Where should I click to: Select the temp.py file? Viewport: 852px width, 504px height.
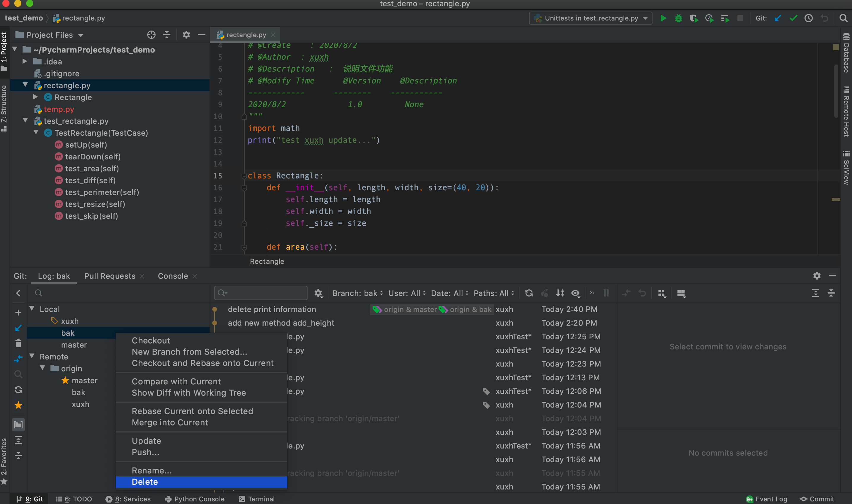(x=59, y=109)
